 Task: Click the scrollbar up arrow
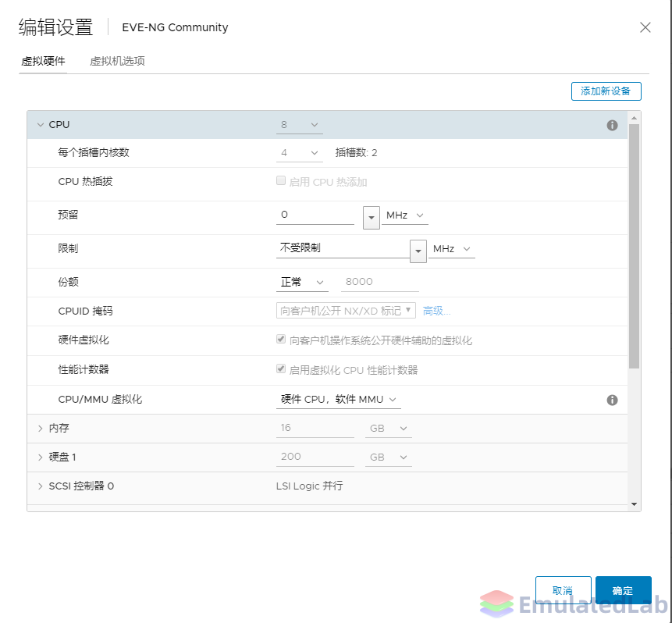click(x=634, y=117)
